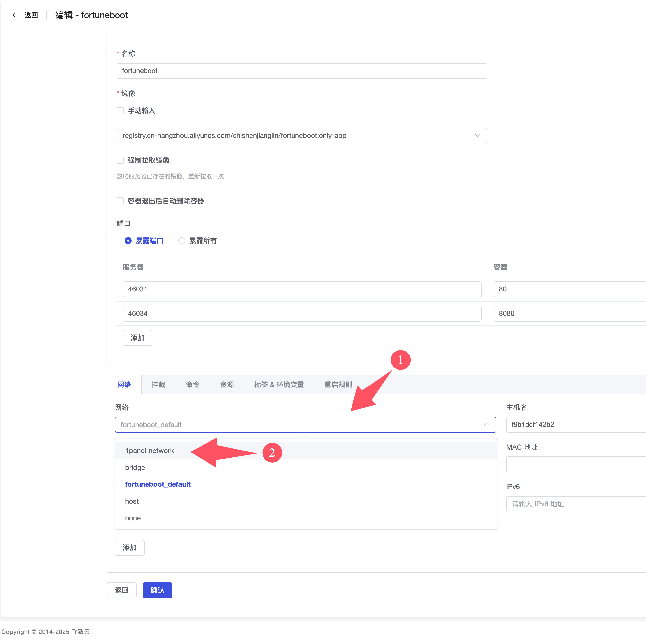646x644 pixels.
Task: Select host in network dropdown
Action: point(132,501)
